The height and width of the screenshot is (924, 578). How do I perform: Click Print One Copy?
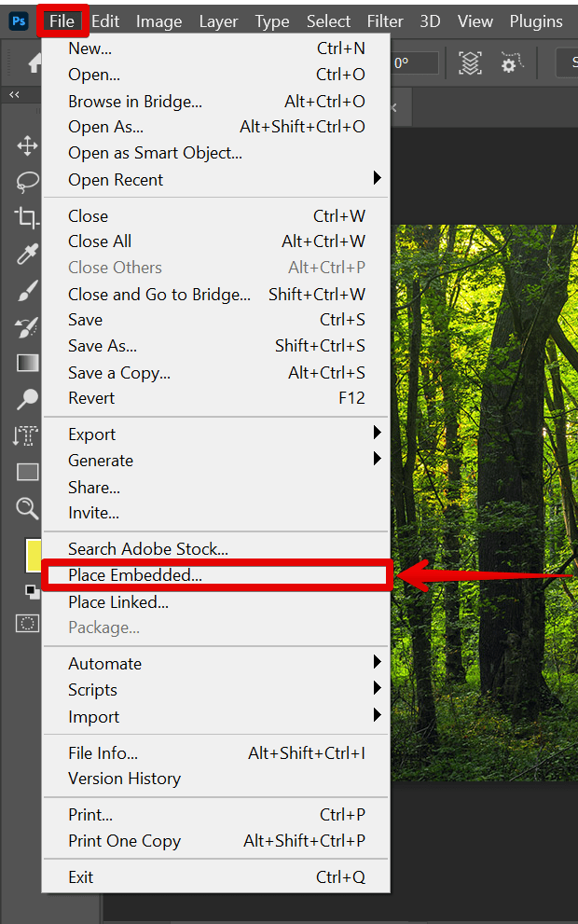[124, 840]
